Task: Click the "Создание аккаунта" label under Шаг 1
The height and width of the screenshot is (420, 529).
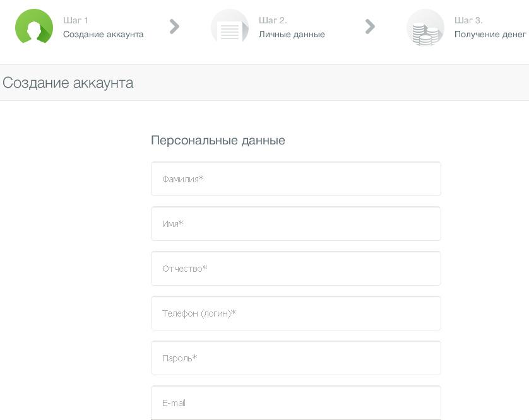Action: pyautogui.click(x=103, y=35)
